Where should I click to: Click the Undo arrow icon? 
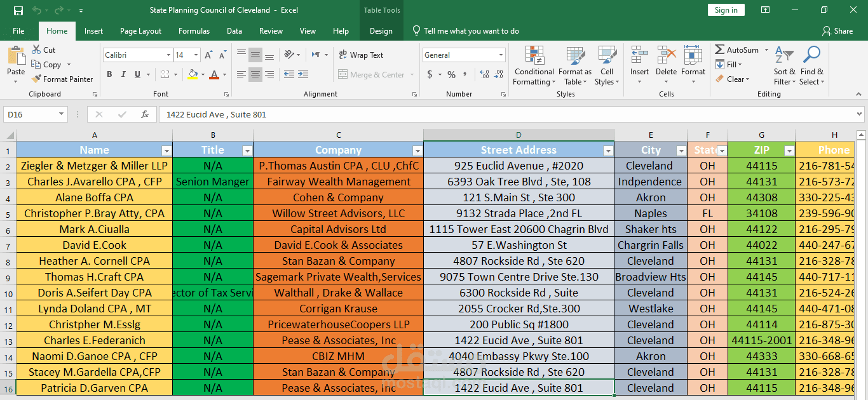click(37, 10)
